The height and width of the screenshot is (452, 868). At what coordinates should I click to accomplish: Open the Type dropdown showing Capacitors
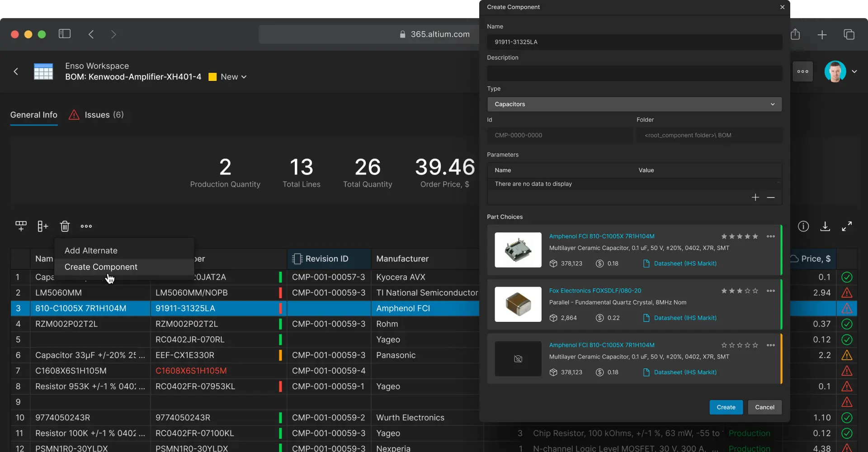coord(634,104)
